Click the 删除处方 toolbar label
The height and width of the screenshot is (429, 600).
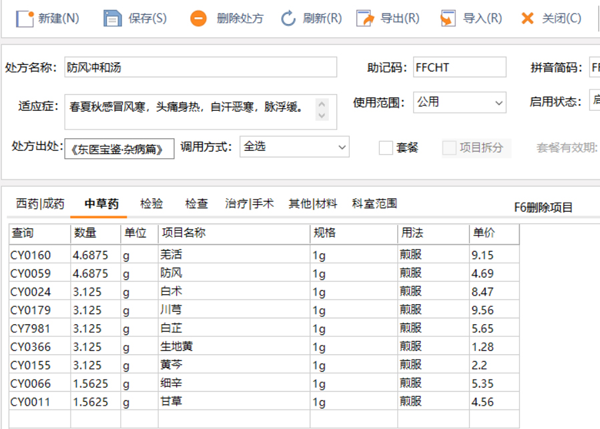[240, 18]
